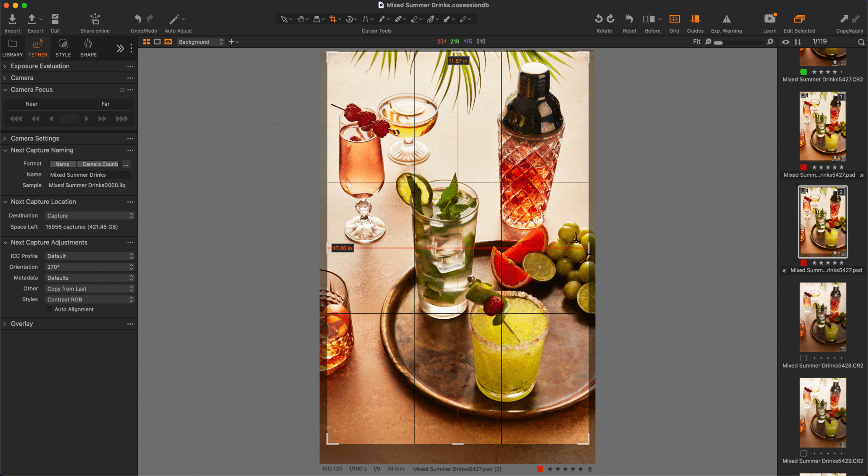868x476 pixels.
Task: Toggle Exp. Warning display
Action: (726, 19)
